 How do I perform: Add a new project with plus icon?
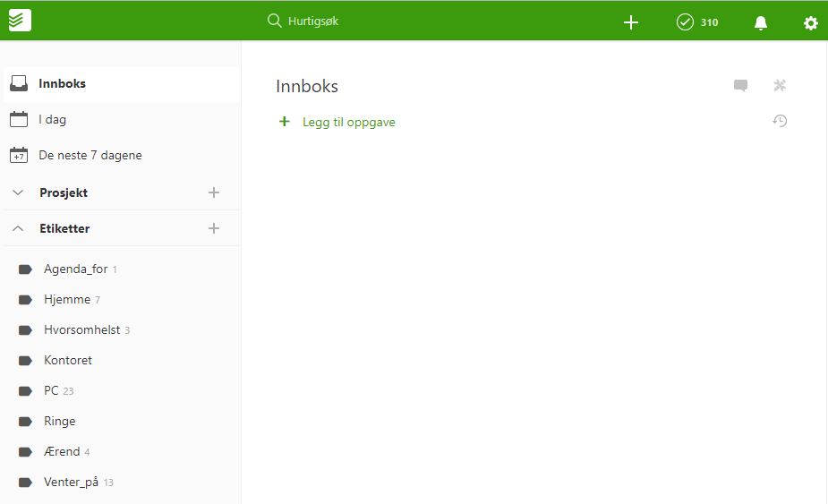(x=213, y=192)
